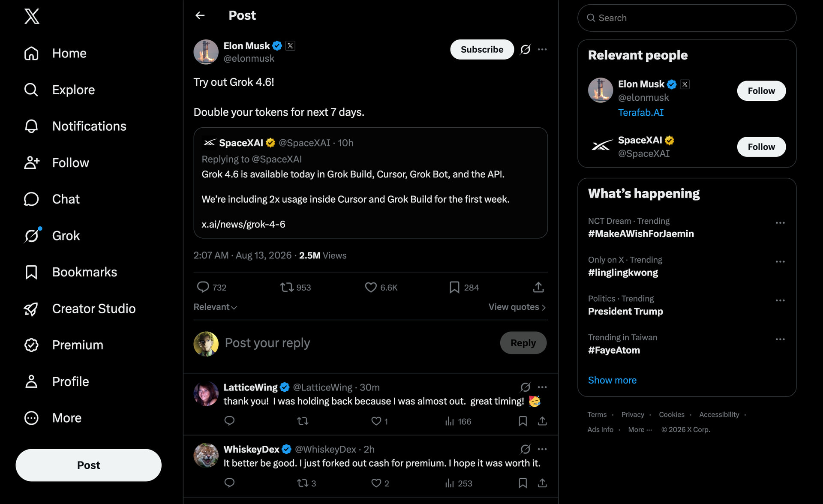
Task: Expand the Relevant reply sort dropdown
Action: tap(215, 307)
